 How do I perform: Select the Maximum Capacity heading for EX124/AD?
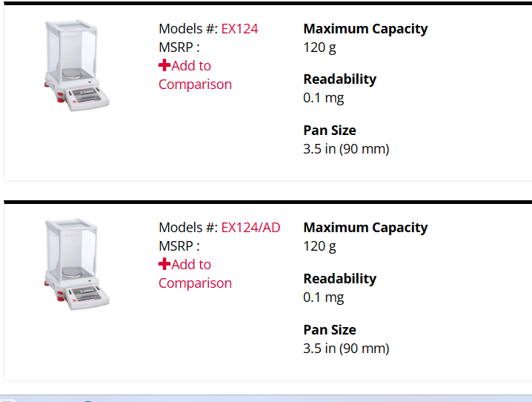point(365,228)
